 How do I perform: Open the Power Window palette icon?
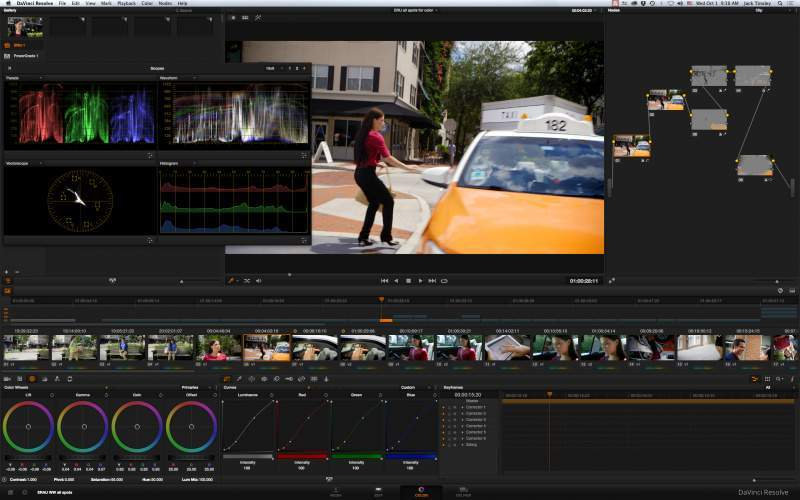point(251,379)
